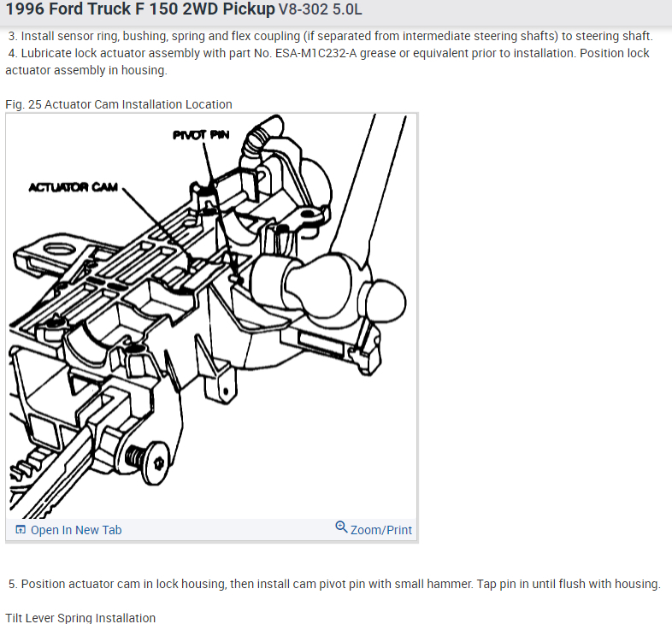Click the oval hole in the mounting bracket
The image size is (672, 624).
pyautogui.click(x=60, y=249)
